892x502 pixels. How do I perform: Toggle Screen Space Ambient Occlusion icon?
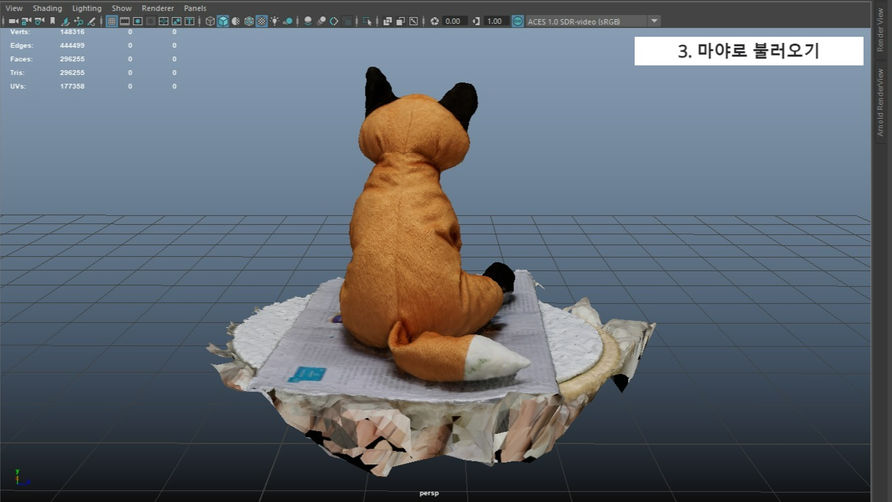click(308, 21)
